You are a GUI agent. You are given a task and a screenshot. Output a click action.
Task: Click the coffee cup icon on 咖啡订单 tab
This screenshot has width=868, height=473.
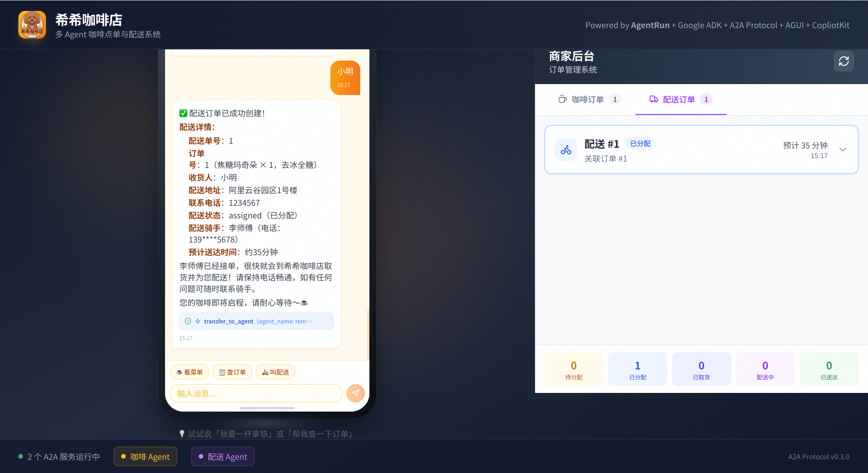562,99
